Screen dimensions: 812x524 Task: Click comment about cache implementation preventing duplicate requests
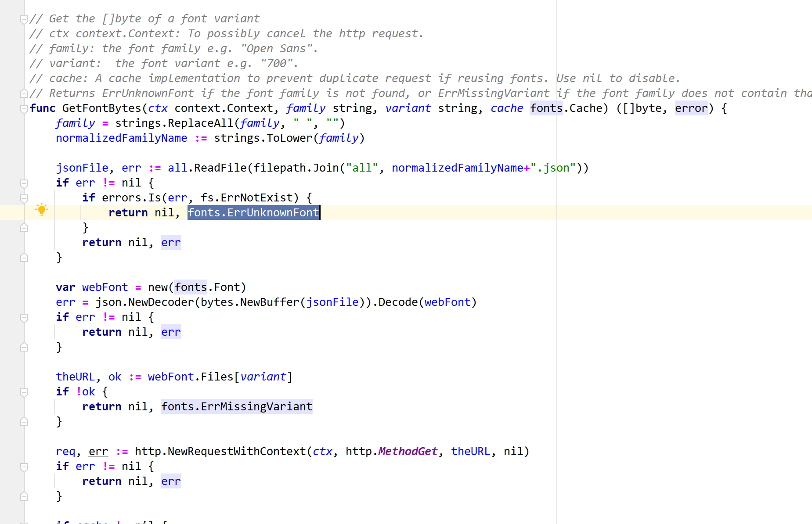pyautogui.click(x=355, y=79)
